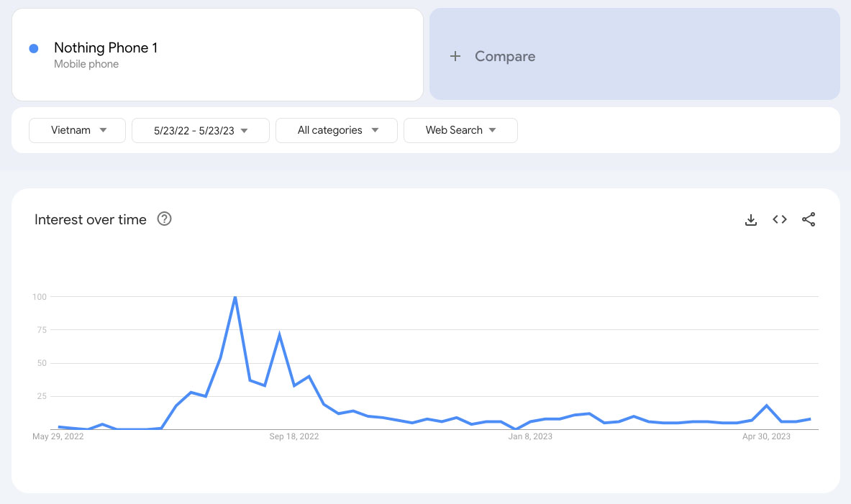The image size is (851, 504).
Task: Click the Compare button
Action: [x=634, y=54]
